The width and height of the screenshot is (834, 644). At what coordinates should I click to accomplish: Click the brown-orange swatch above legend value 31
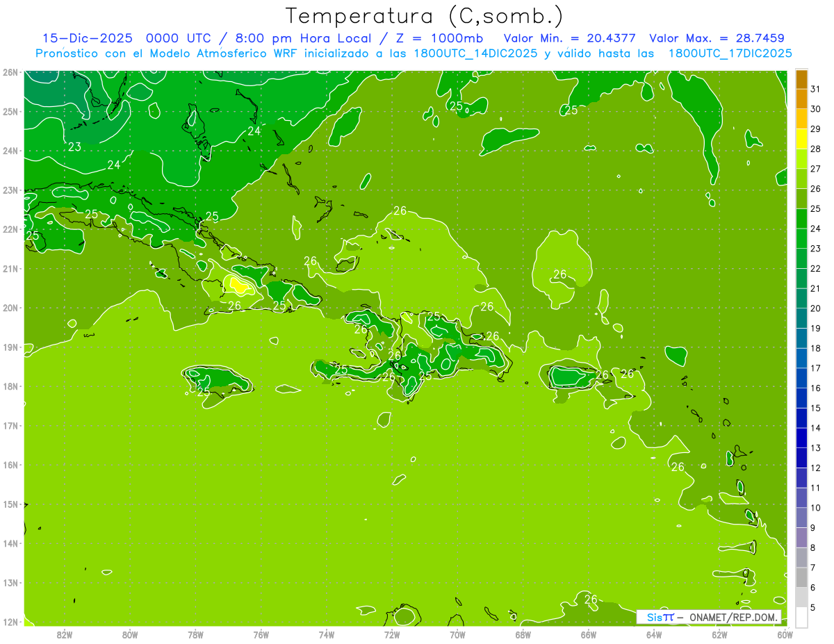pos(801,79)
